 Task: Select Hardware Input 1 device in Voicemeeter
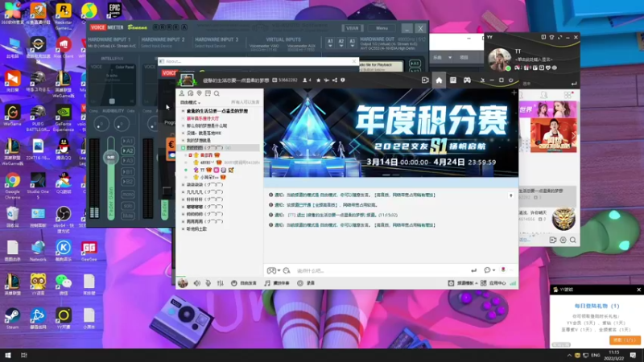[x=112, y=46]
